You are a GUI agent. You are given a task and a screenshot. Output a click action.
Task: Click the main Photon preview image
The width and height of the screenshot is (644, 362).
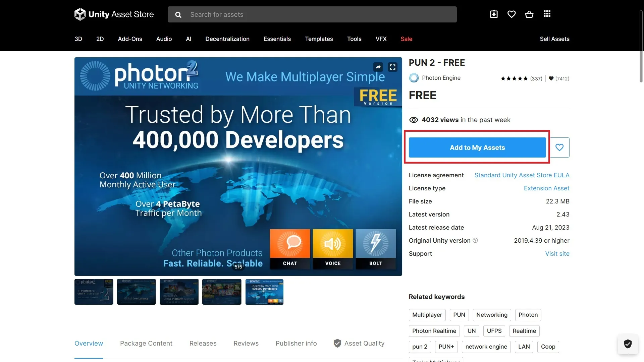click(x=238, y=167)
